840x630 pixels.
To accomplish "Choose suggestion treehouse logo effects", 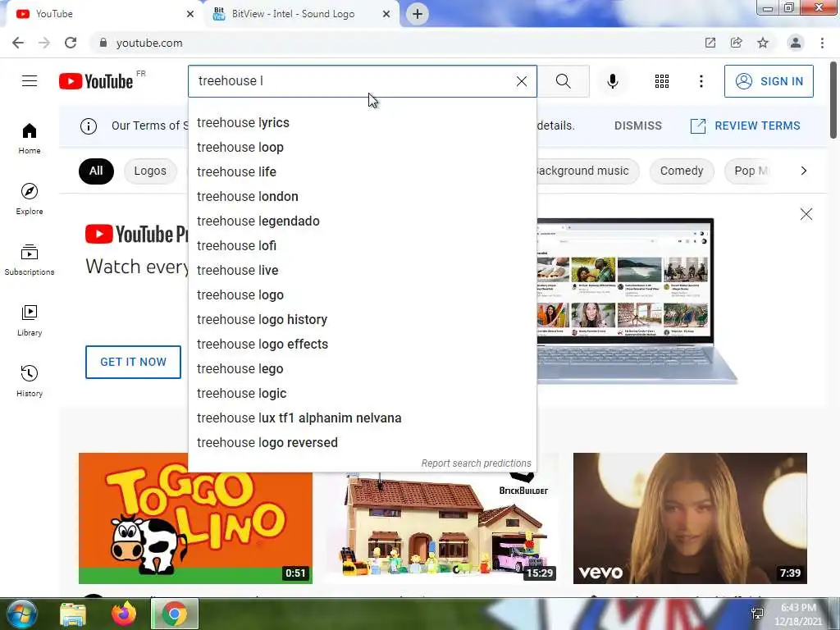I will [x=362, y=345].
